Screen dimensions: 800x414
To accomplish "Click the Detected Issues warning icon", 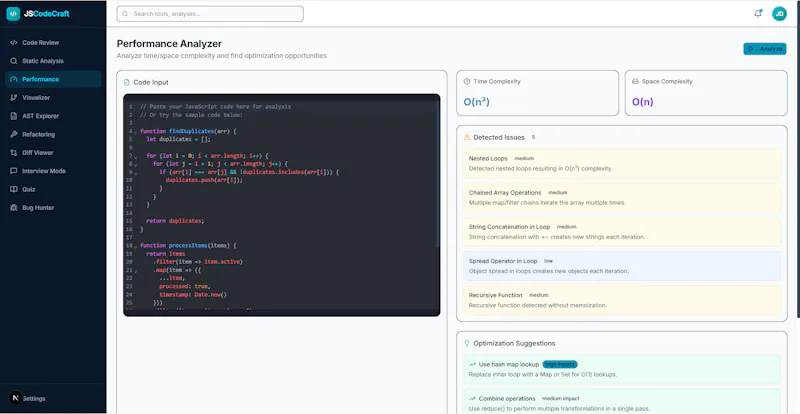I will 466,137.
